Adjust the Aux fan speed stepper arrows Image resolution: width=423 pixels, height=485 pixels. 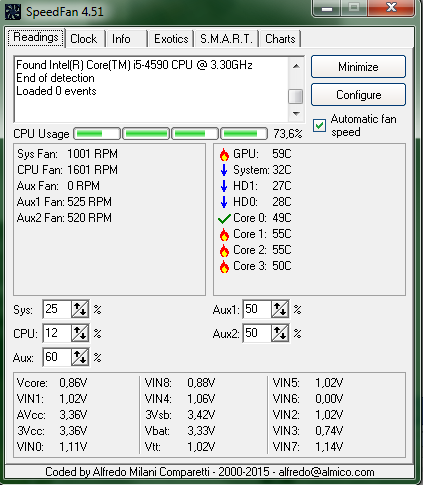[80, 357]
